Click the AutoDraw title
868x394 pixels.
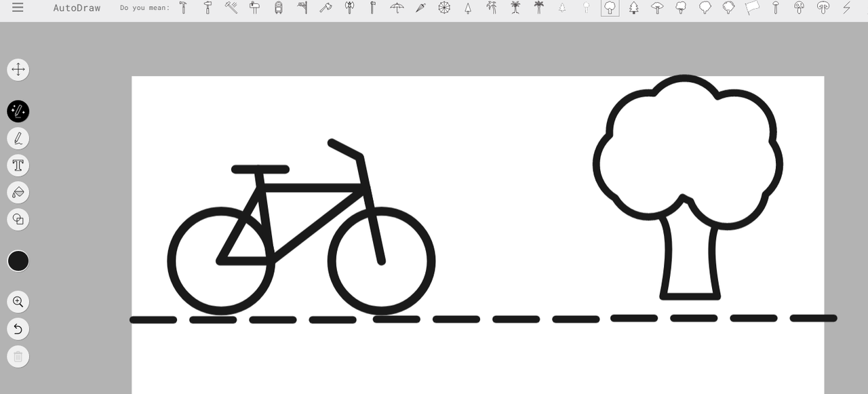[x=77, y=8]
